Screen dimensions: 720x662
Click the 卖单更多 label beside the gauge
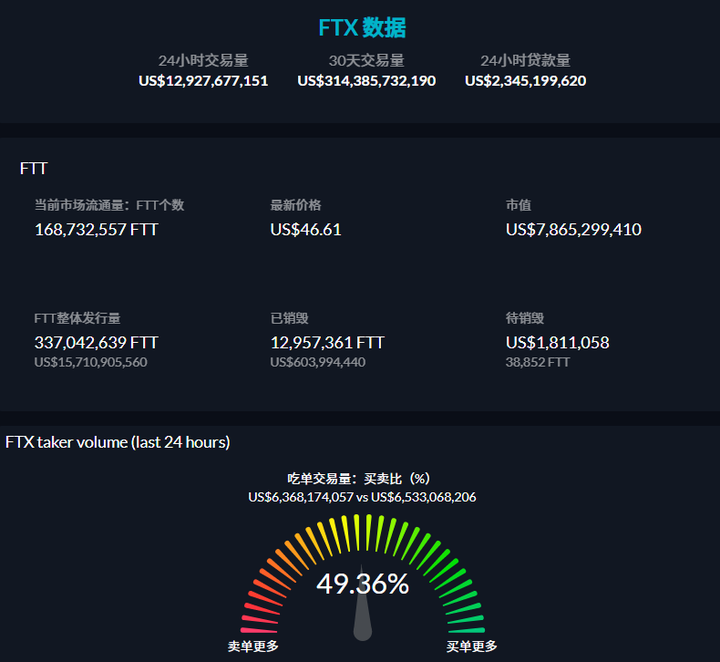[253, 646]
